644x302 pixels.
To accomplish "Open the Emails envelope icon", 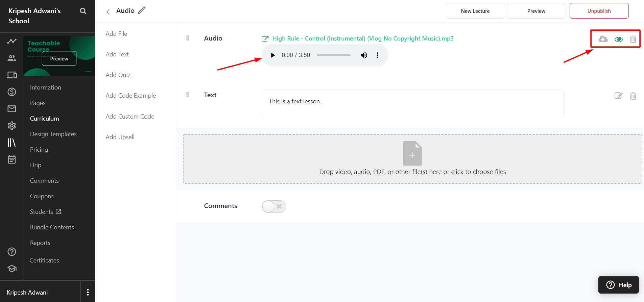I will pyautogui.click(x=12, y=109).
